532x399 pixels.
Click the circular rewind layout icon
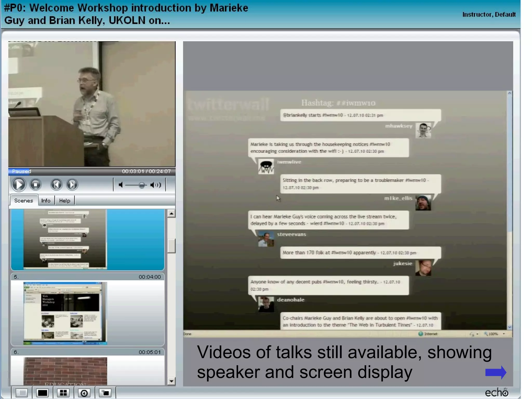click(x=84, y=393)
